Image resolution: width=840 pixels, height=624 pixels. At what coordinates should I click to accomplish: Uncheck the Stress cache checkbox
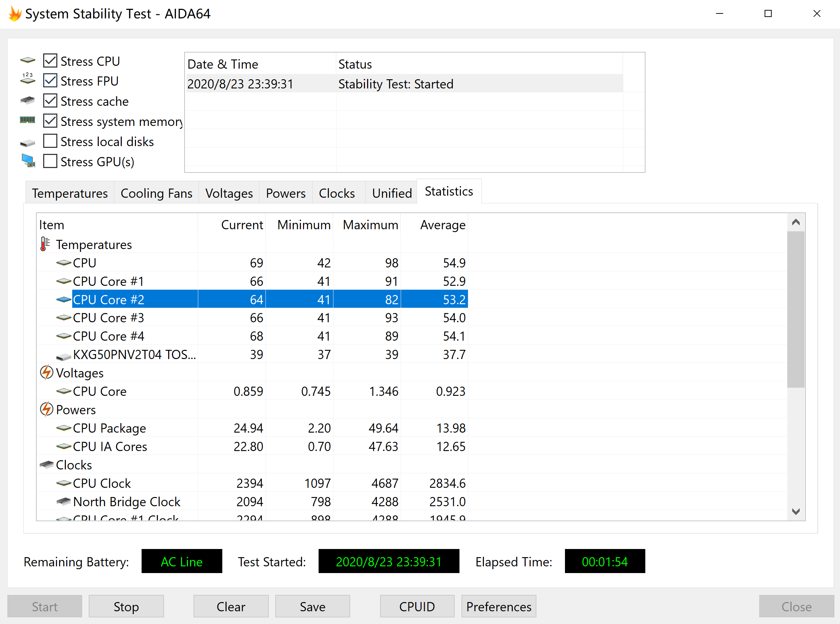[50, 100]
